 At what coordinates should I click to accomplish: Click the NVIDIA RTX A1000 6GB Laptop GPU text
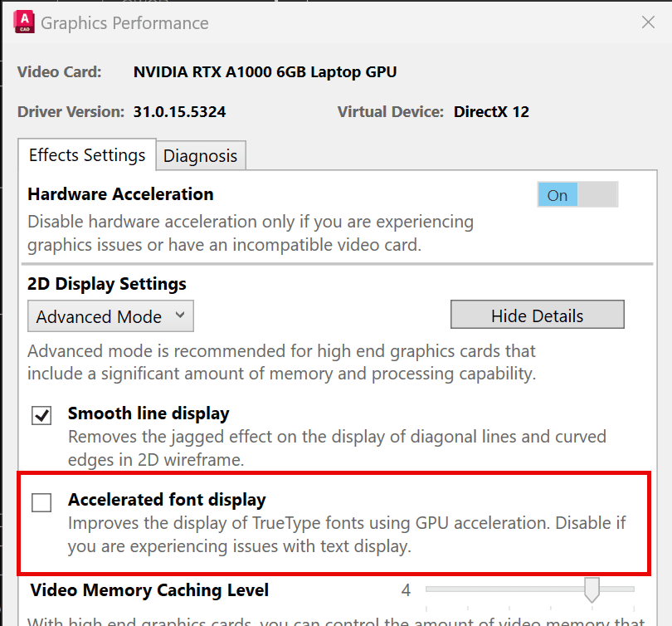[x=265, y=72]
